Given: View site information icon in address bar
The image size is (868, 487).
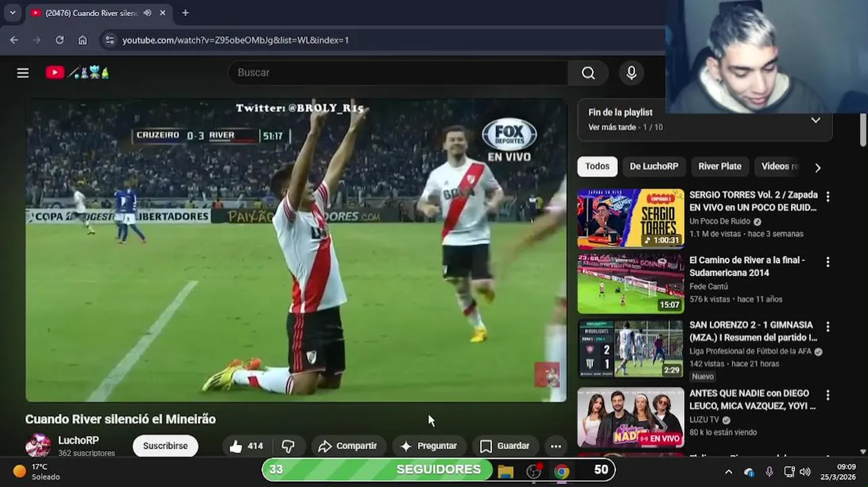Looking at the screenshot, I should [x=110, y=40].
